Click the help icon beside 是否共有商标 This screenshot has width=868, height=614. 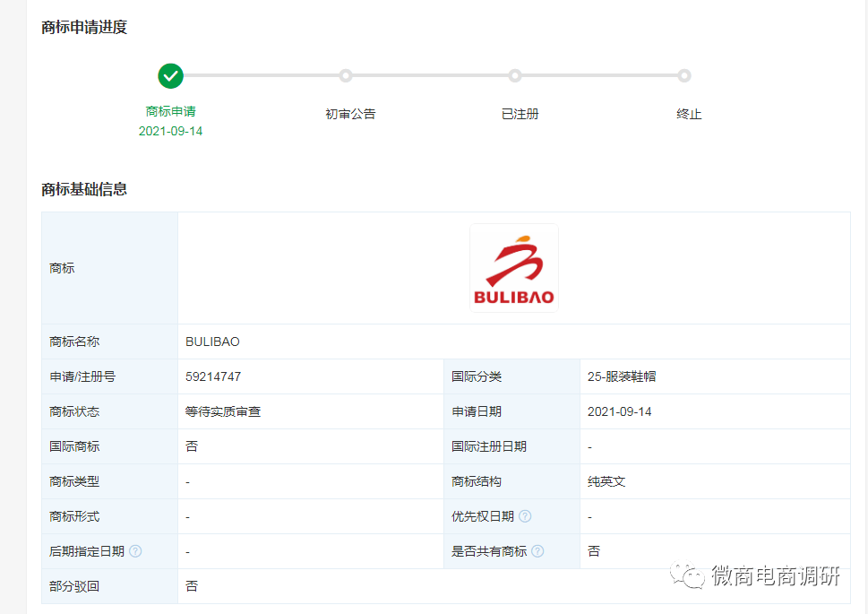537,551
